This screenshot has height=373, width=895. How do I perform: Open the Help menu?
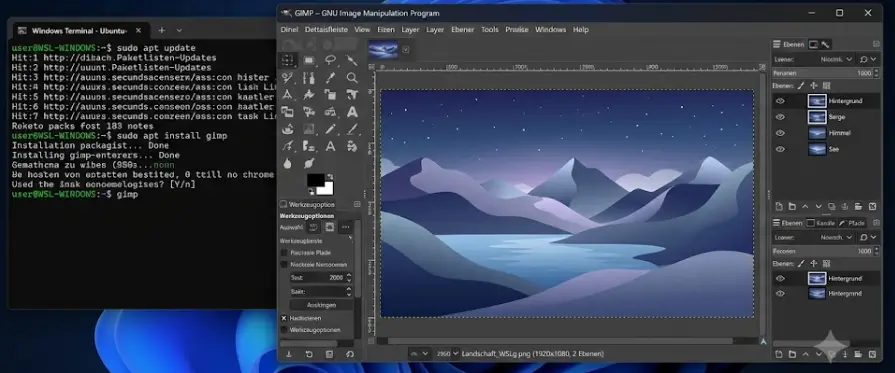point(580,30)
